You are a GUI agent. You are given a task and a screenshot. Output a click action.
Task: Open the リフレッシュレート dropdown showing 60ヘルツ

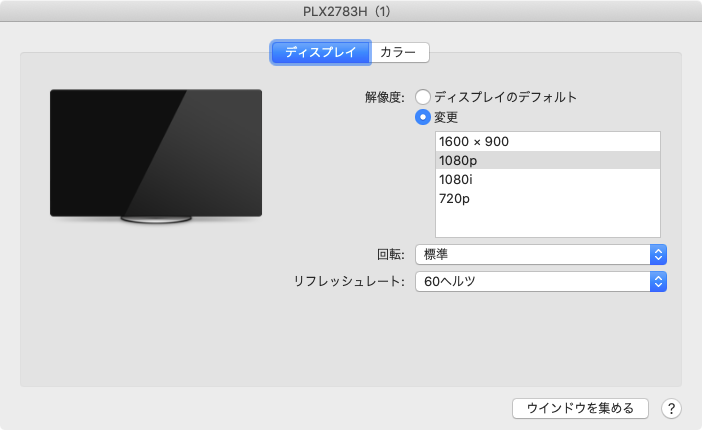tap(541, 281)
